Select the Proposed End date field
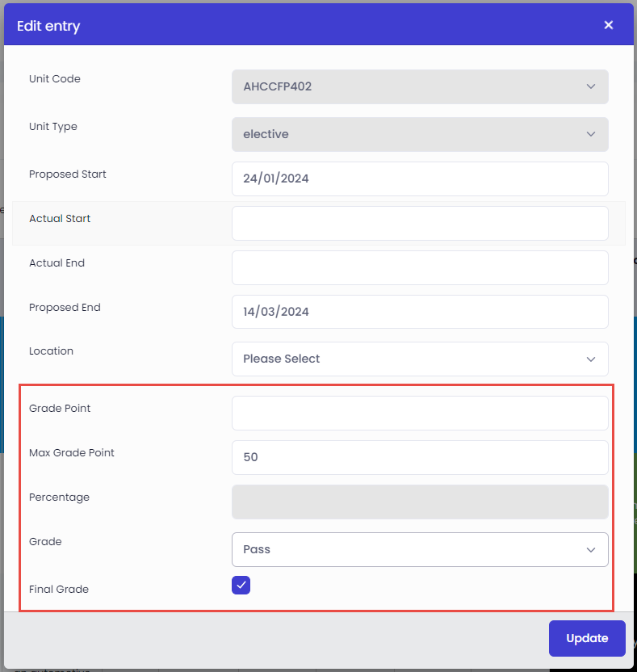The image size is (637, 672). tap(420, 312)
